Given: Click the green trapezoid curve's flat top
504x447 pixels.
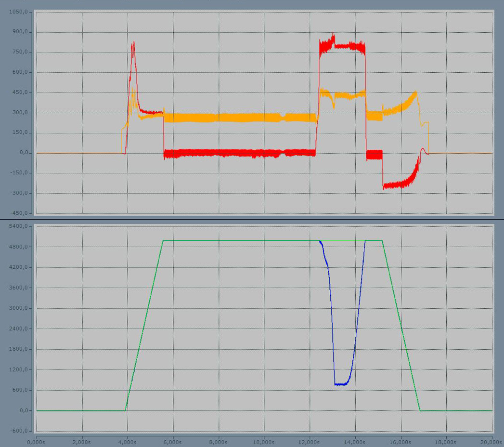Looking at the screenshot, I should click(x=272, y=240).
